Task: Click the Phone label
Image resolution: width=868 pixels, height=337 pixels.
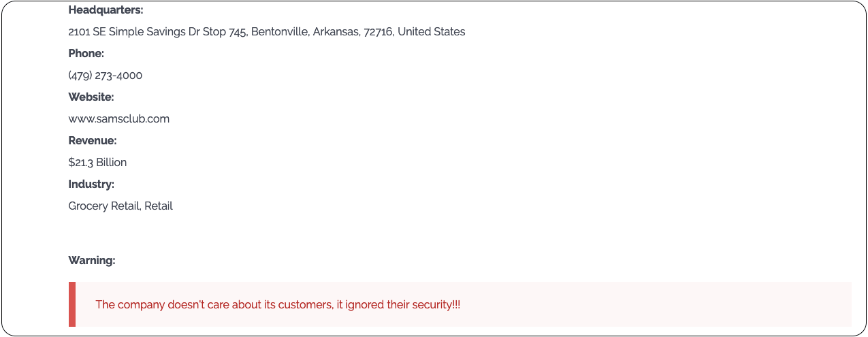Action: (86, 54)
